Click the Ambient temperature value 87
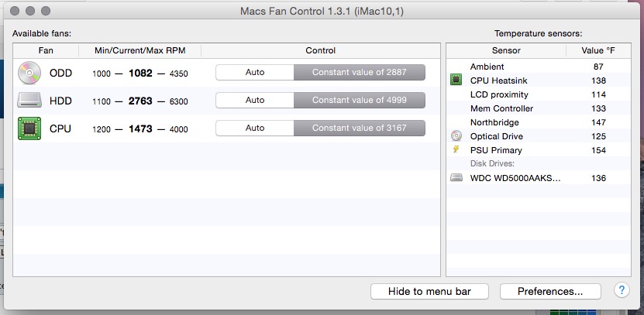The height and width of the screenshot is (315, 644). [598, 67]
